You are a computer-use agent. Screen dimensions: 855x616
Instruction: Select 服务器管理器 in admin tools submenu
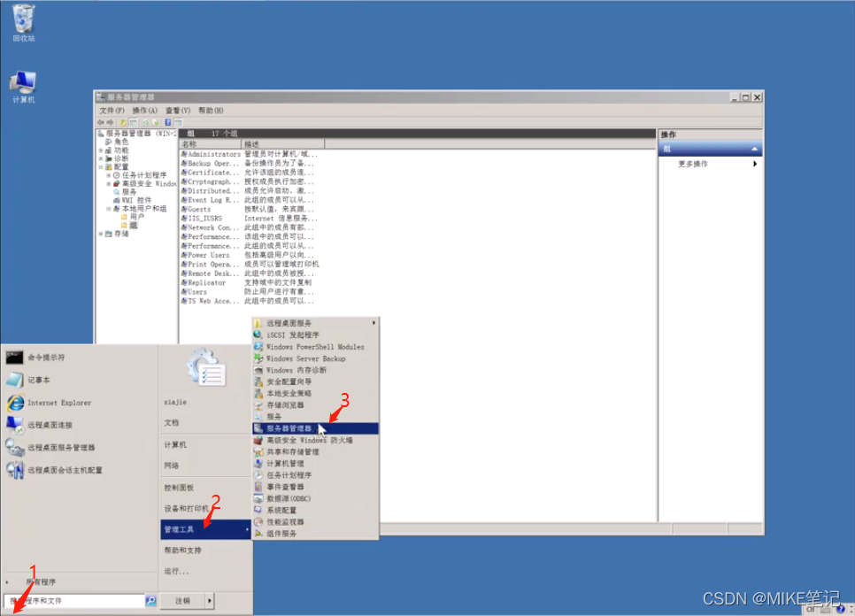point(315,428)
